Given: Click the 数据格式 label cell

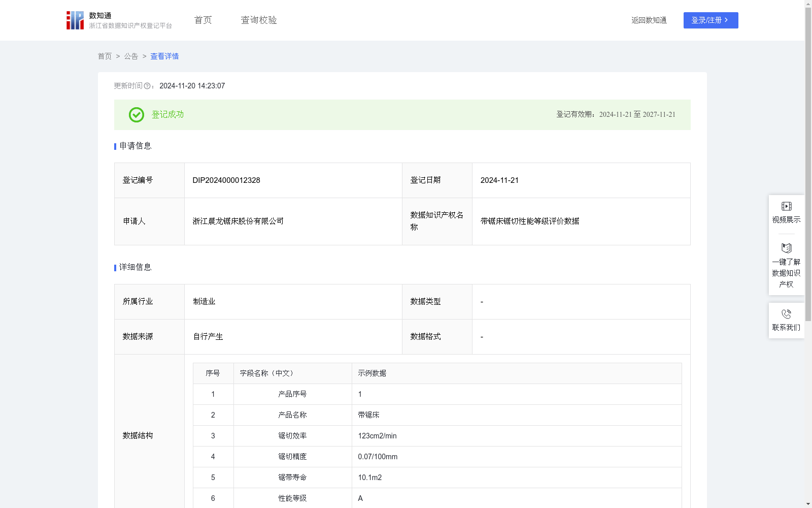Looking at the screenshot, I should (437, 337).
